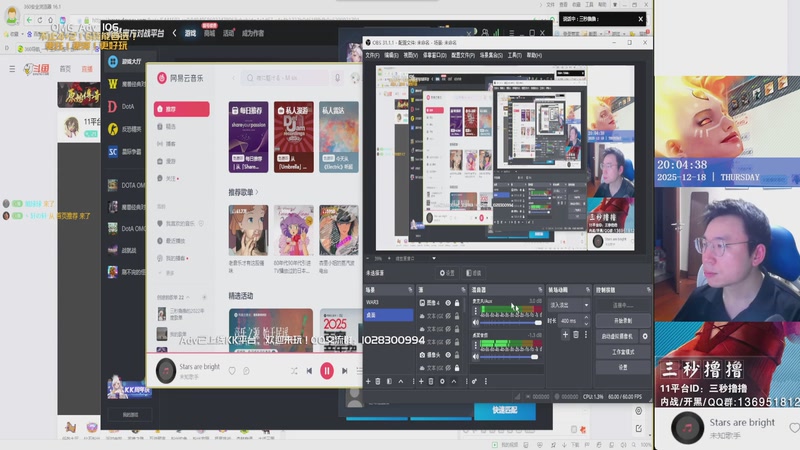This screenshot has width=800, height=450.
Task: Click song progress bar above NetEase player
Action: point(254,353)
